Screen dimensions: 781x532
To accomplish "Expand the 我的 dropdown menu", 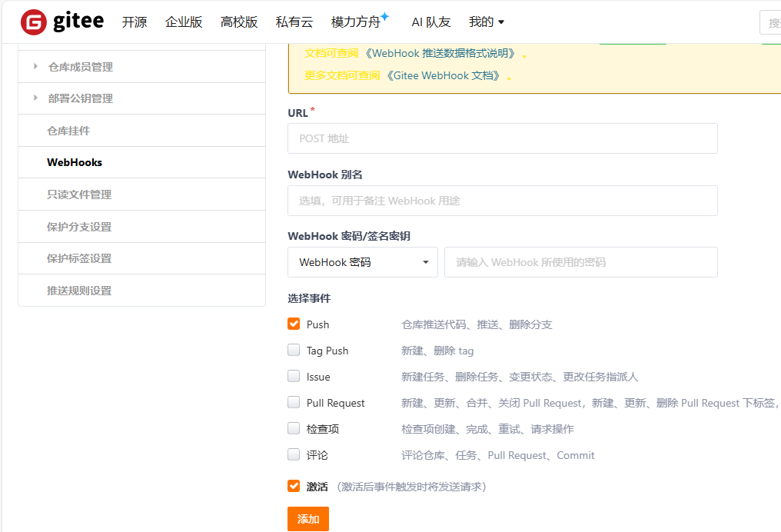I will tap(487, 22).
